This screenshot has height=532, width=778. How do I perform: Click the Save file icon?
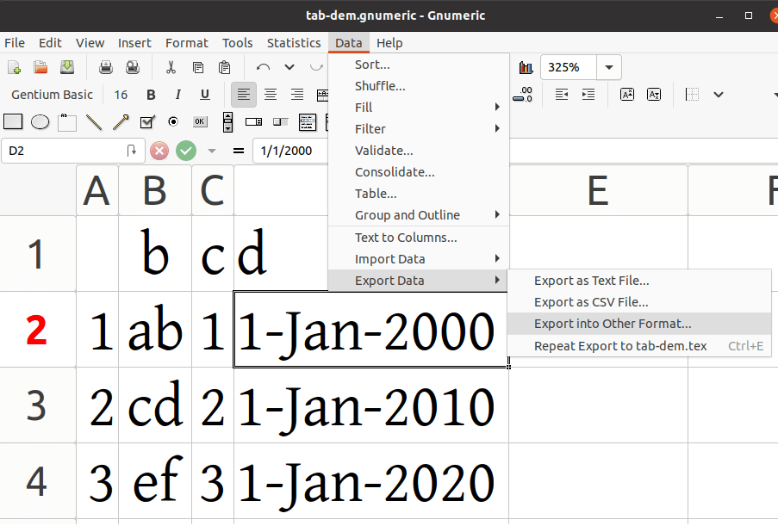pos(67,67)
